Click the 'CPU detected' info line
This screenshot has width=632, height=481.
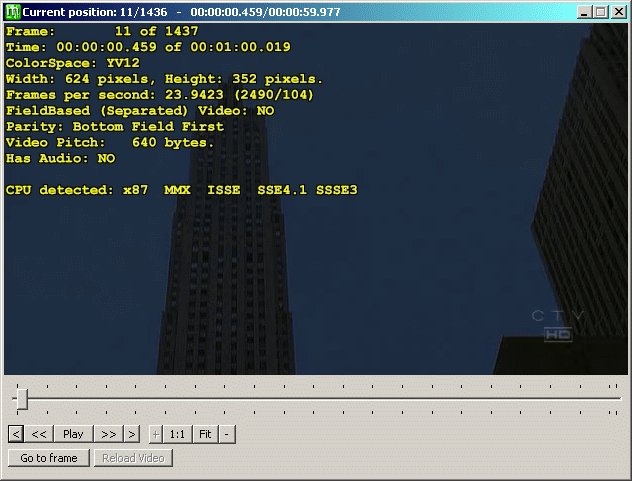tap(181, 190)
